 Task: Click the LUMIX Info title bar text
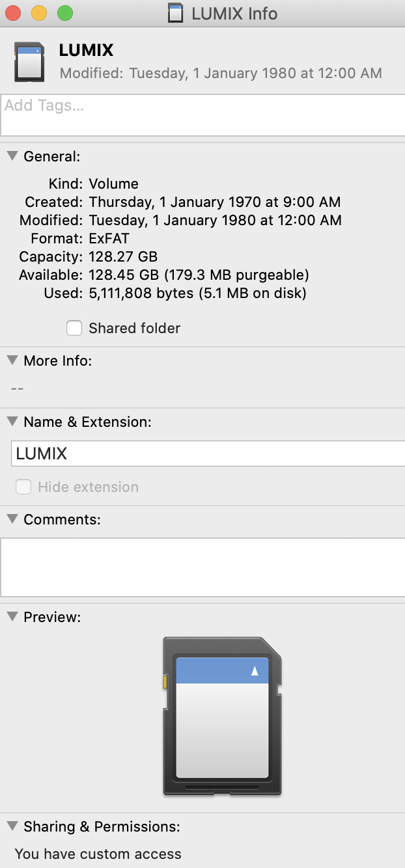coord(234,13)
